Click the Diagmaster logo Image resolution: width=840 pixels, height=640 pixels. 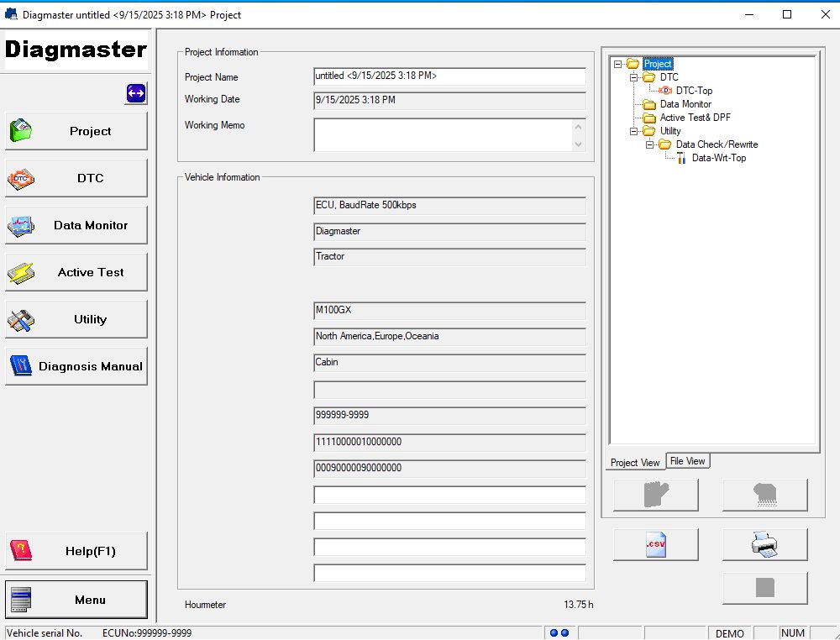point(76,50)
